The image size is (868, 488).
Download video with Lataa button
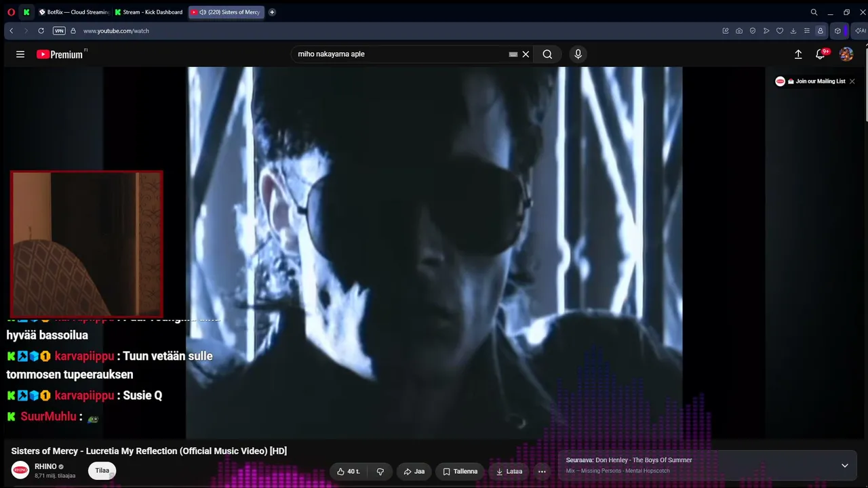510,472
